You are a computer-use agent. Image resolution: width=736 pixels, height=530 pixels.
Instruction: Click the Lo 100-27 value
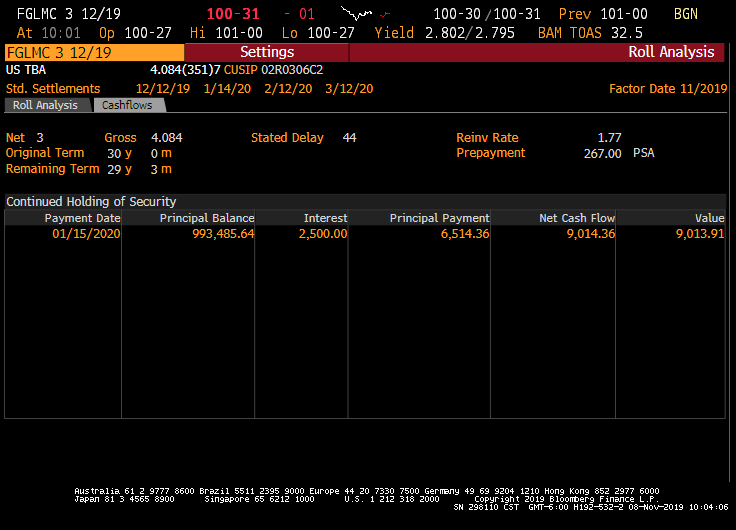[331, 33]
